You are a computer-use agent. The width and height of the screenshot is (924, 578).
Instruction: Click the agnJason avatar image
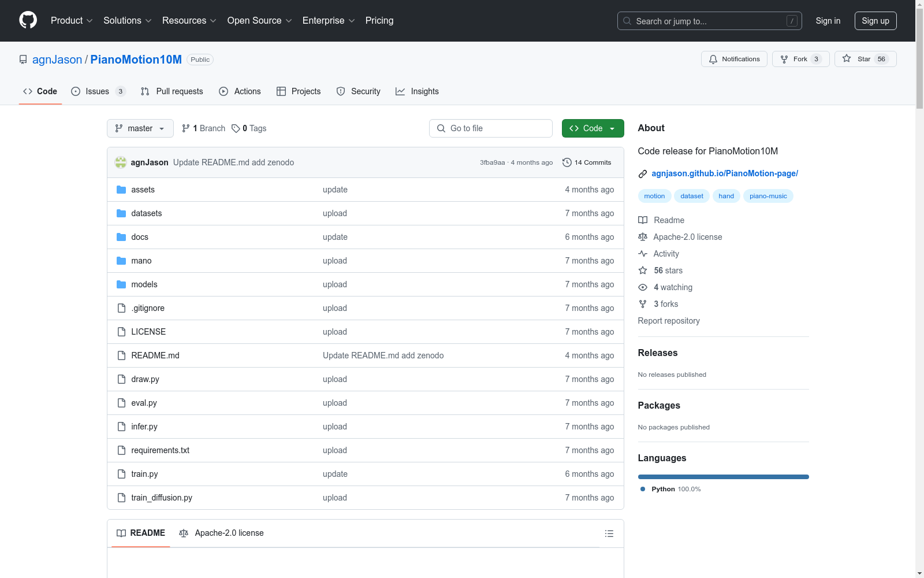[x=121, y=162]
